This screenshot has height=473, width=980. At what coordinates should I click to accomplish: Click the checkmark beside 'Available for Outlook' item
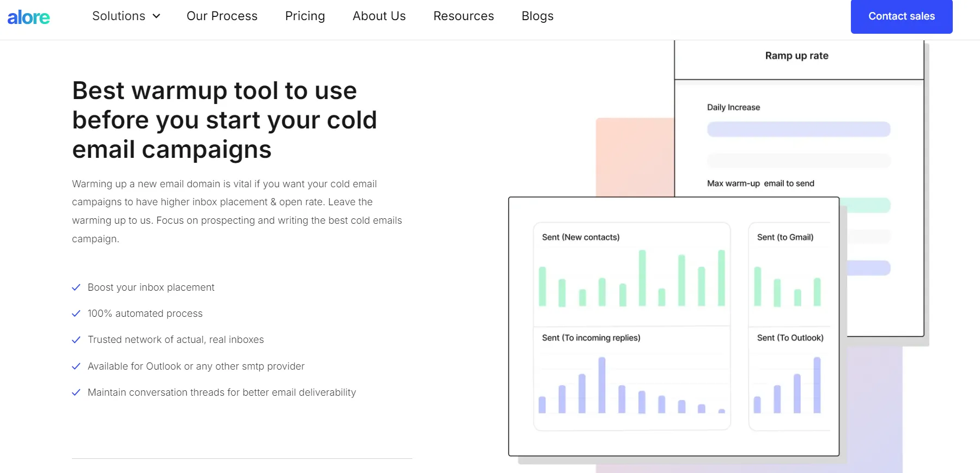click(x=76, y=366)
